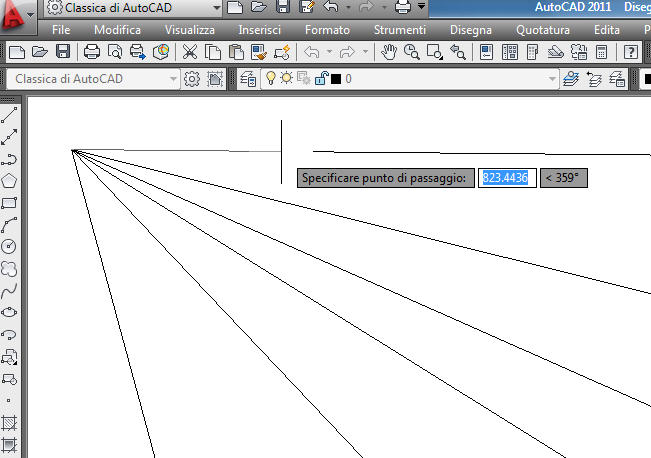Click the Quick Access Plot printer icon
Viewport: 651px width, 458px height.
(x=402, y=7)
